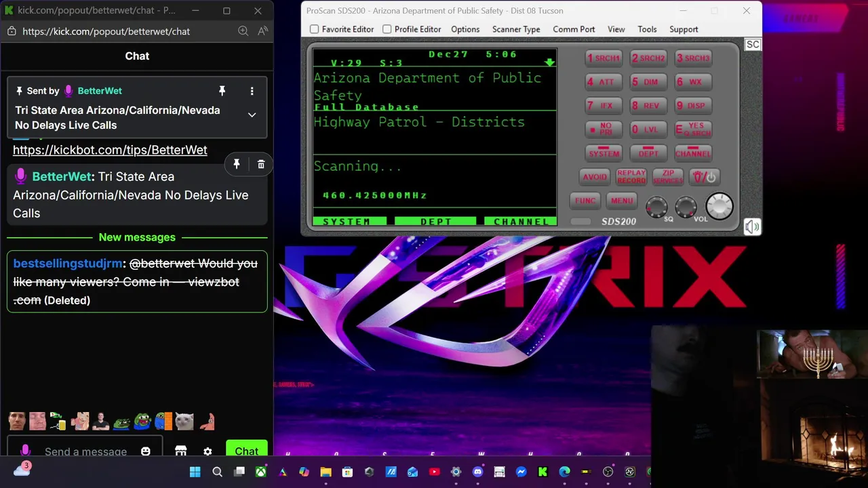The image size is (868, 488).
Task: Open the Windows Start menu
Action: pyautogui.click(x=195, y=472)
